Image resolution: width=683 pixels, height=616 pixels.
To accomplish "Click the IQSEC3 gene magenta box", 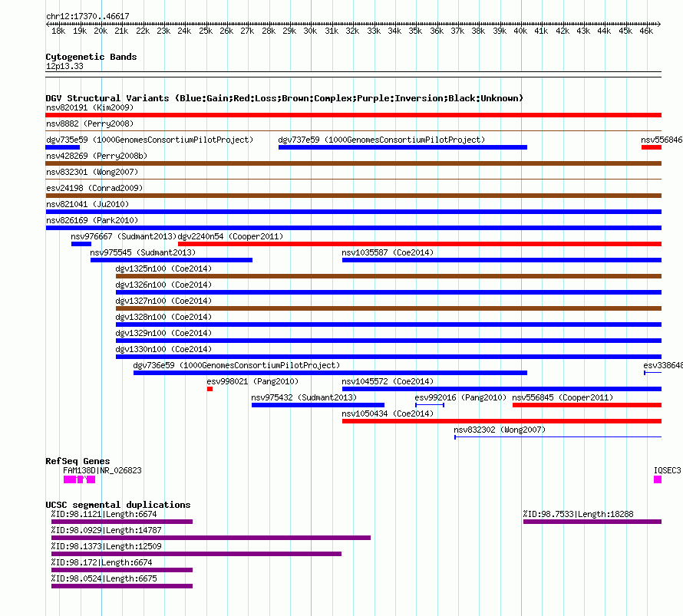I will point(658,479).
